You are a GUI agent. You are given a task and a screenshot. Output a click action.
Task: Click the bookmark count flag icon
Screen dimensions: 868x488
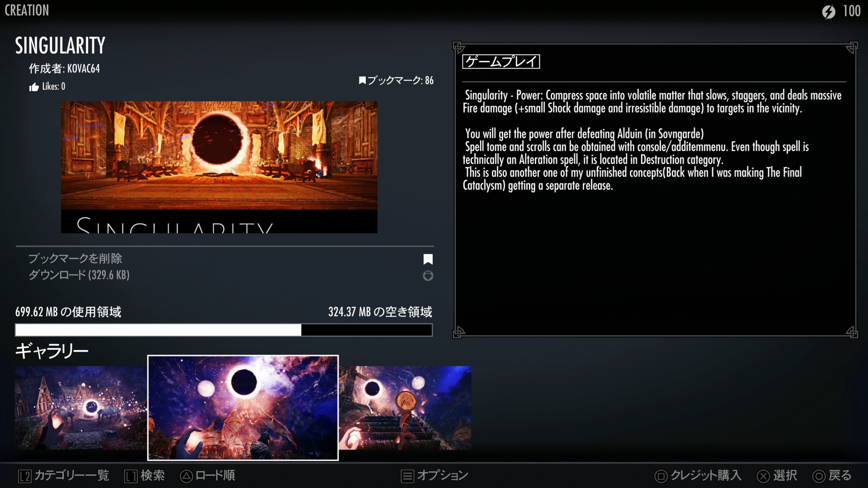pos(362,80)
